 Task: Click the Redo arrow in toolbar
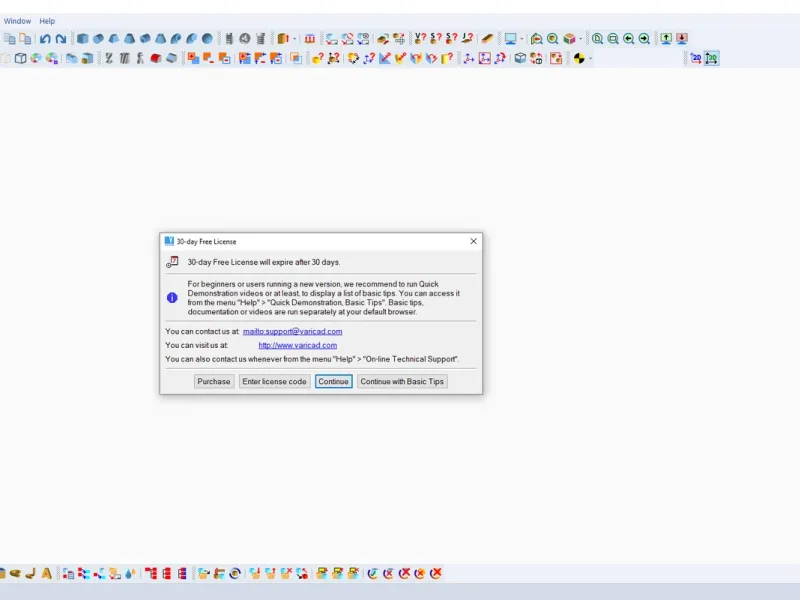pyautogui.click(x=61, y=39)
